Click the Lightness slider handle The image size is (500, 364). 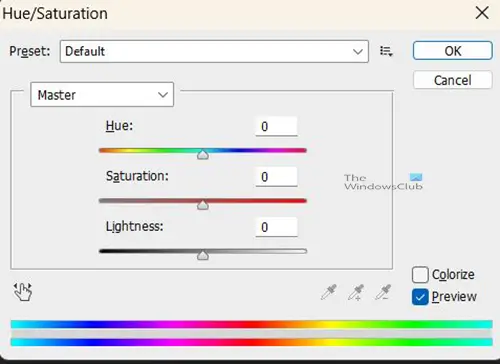pyautogui.click(x=203, y=255)
